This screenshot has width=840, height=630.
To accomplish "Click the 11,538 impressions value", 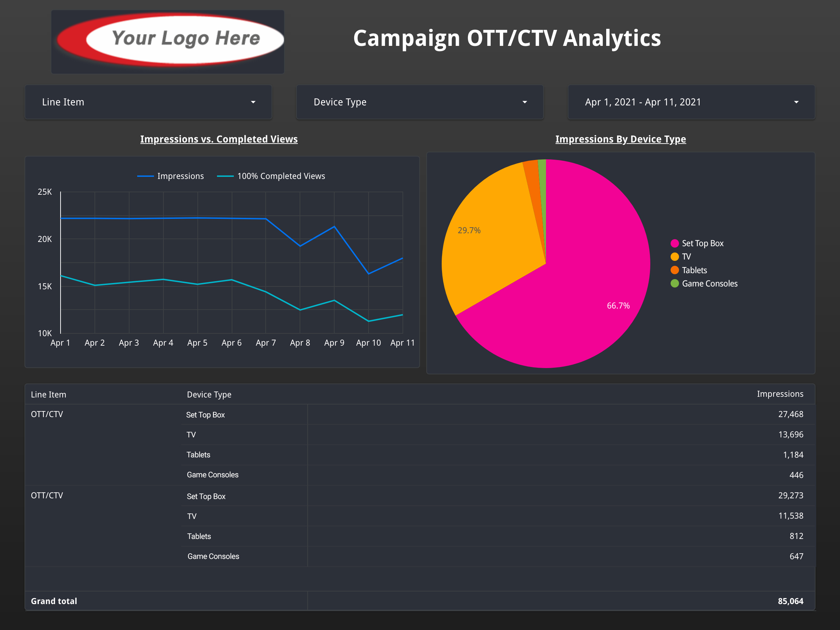I will point(791,515).
